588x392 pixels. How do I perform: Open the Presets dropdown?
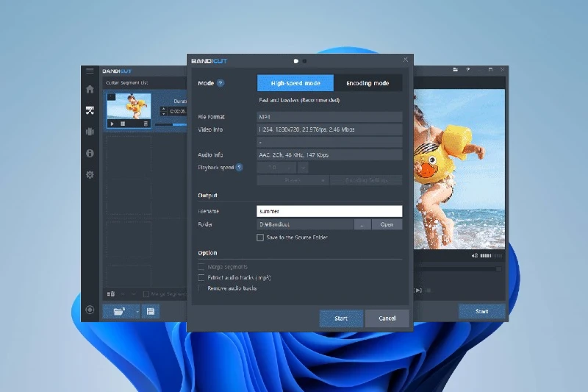coord(293,180)
